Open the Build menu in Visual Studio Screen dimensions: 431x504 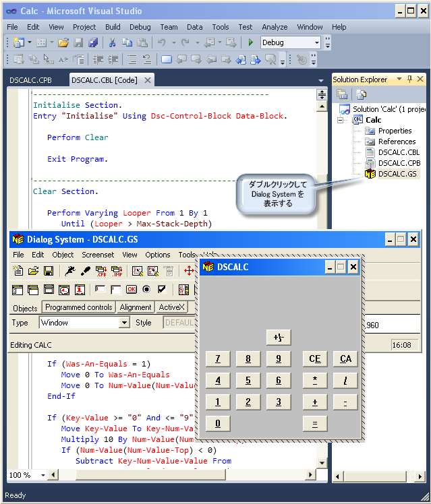[113, 27]
